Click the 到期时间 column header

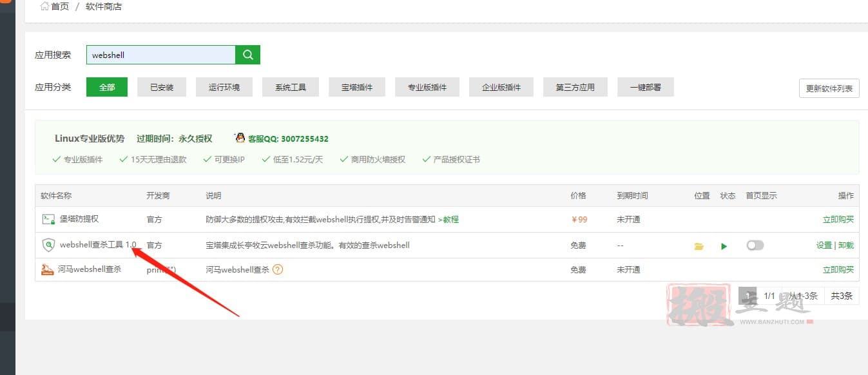pyautogui.click(x=632, y=195)
